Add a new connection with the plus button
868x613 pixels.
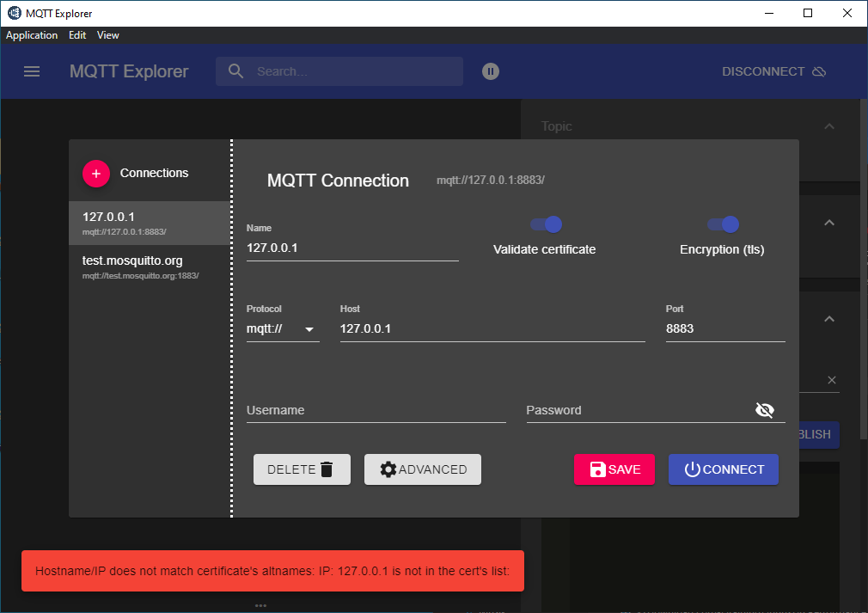[96, 174]
